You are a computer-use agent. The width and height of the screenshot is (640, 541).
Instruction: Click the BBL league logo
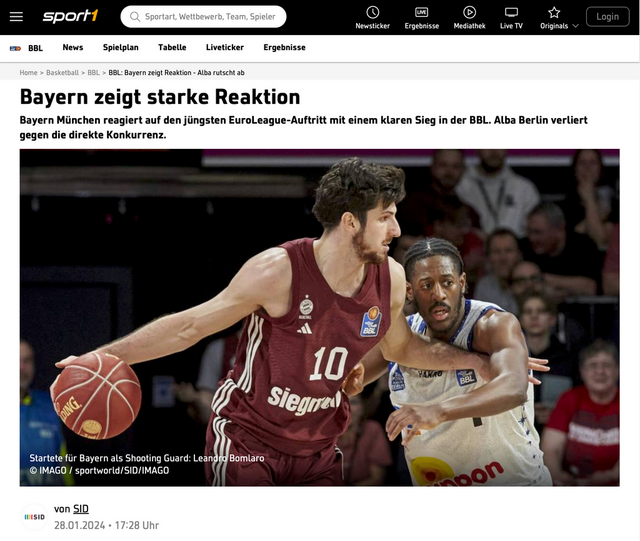[15, 48]
